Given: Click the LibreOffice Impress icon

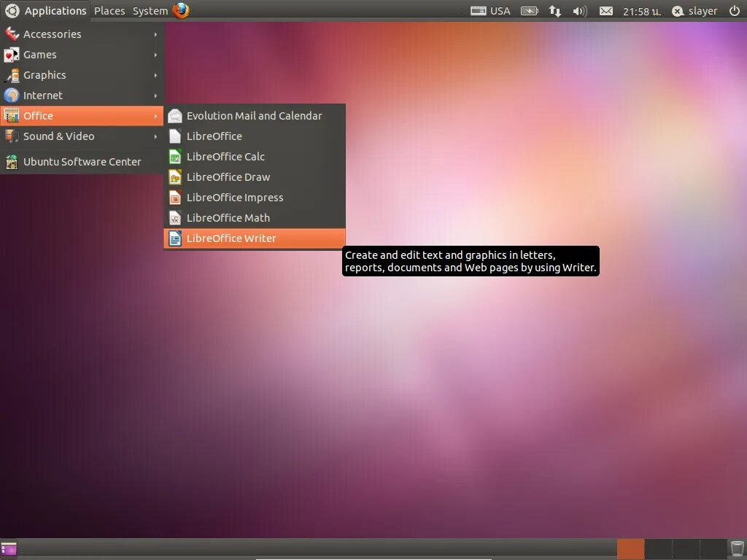Looking at the screenshot, I should 175,198.
